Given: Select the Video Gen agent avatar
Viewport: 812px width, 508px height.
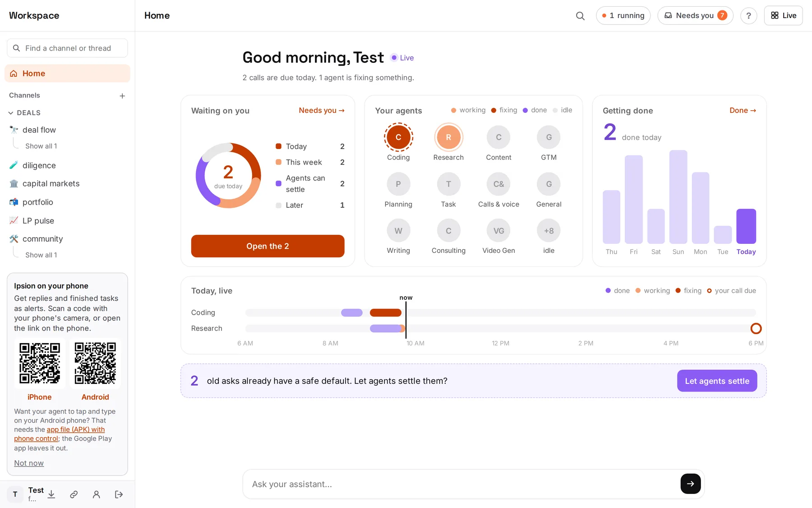Looking at the screenshot, I should coord(498,231).
